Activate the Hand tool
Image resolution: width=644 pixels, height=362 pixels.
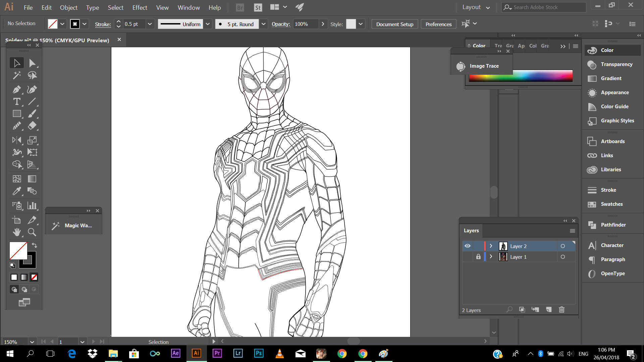[17, 232]
